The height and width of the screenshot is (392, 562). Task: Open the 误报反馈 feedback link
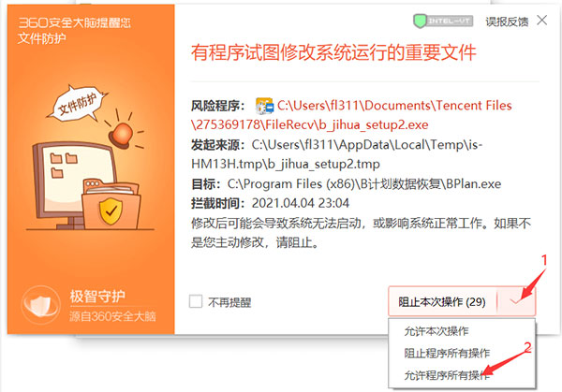tap(507, 22)
